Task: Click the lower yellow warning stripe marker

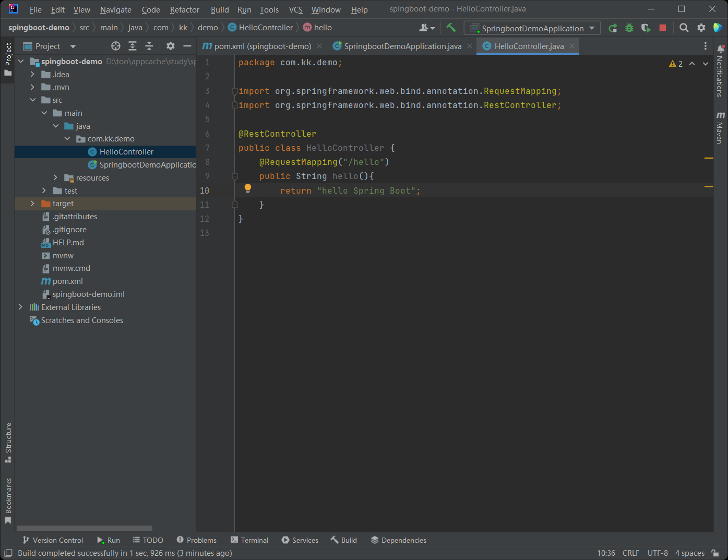Action: coord(709,186)
